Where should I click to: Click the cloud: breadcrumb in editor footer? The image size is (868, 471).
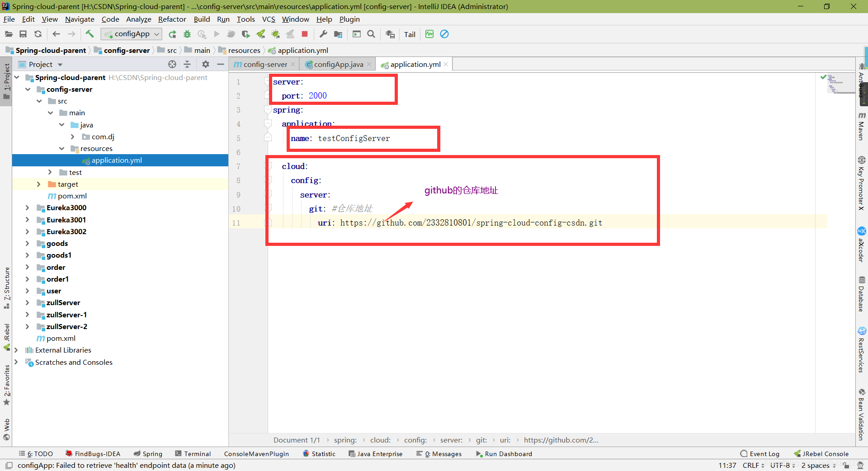[x=380, y=440]
